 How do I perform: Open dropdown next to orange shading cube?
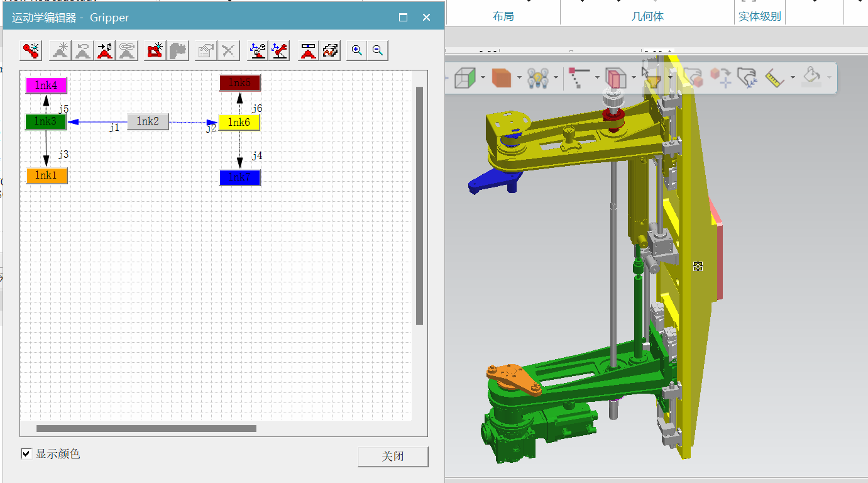(519, 78)
